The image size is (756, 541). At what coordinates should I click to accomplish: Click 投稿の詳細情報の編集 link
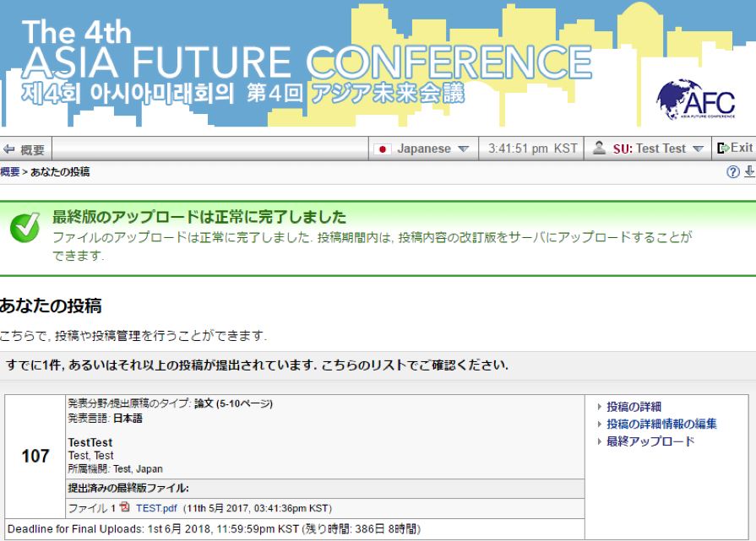pos(661,424)
